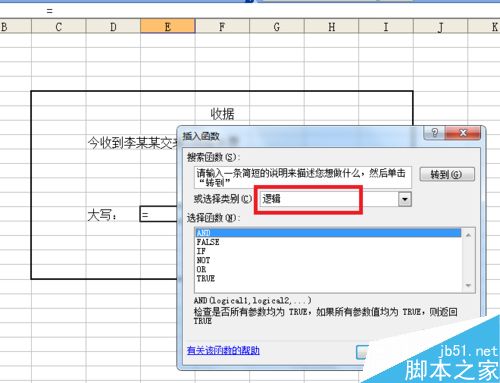
Task: Click the dialog help question mark button
Action: click(434, 133)
